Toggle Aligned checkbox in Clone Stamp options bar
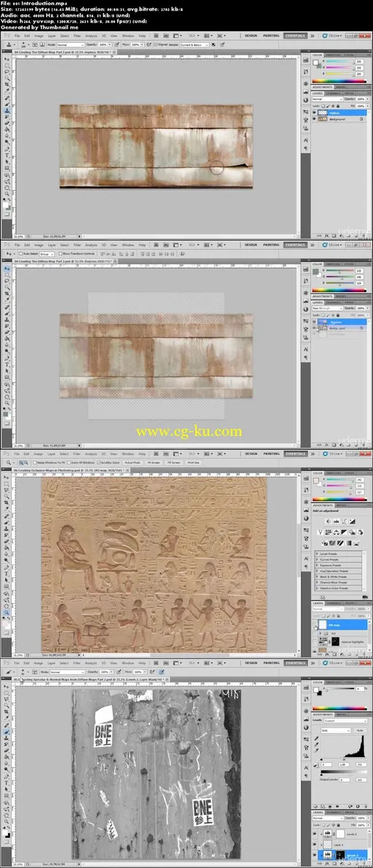The width and height of the screenshot is (373, 868). [155, 45]
